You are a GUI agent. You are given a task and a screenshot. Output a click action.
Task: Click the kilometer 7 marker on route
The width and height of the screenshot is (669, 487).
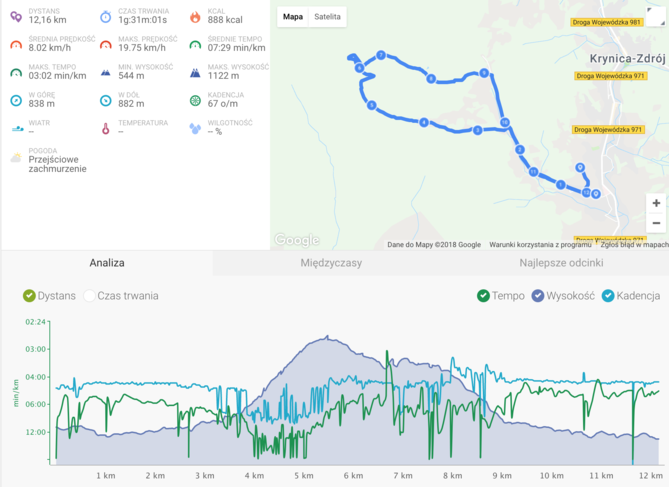[x=381, y=55]
